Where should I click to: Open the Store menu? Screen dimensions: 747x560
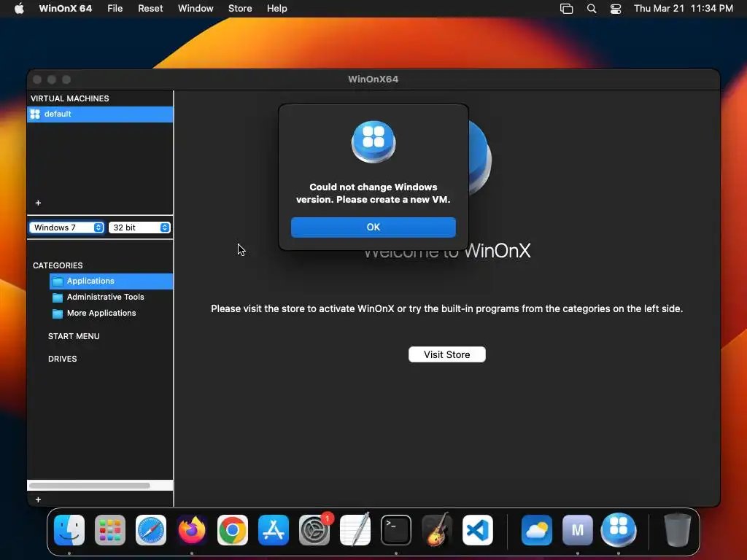point(239,9)
